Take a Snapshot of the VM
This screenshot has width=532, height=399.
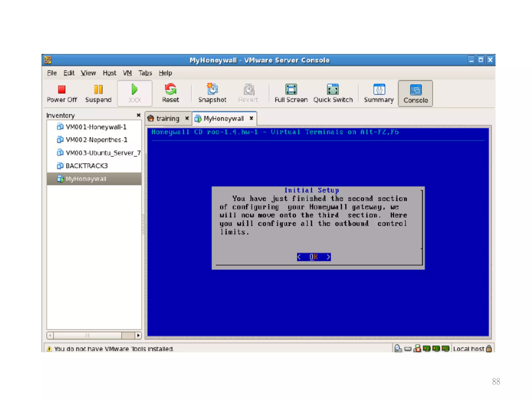point(212,93)
